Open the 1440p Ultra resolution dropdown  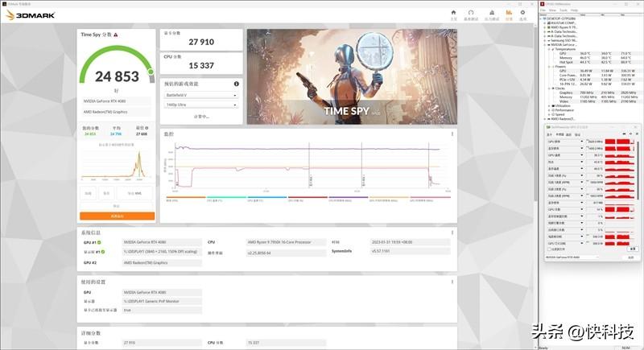point(201,105)
